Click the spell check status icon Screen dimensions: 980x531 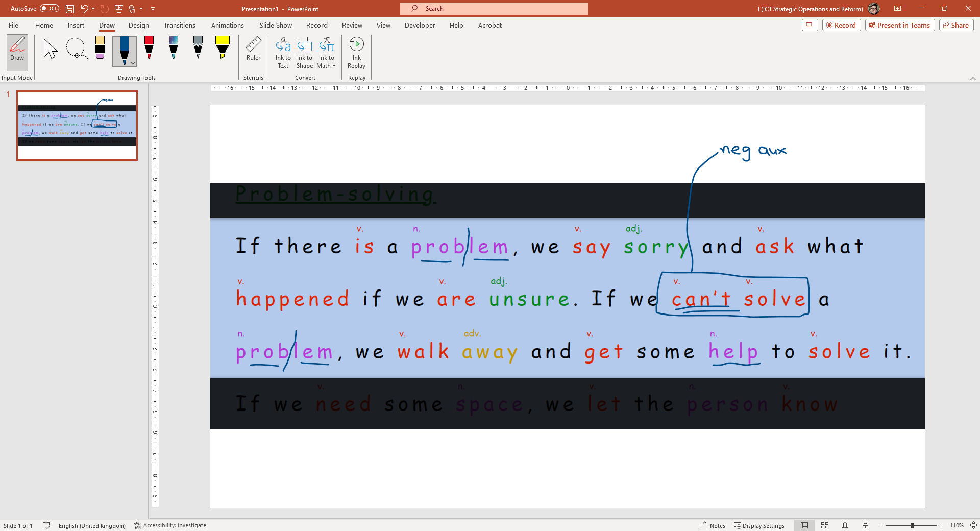(x=46, y=525)
